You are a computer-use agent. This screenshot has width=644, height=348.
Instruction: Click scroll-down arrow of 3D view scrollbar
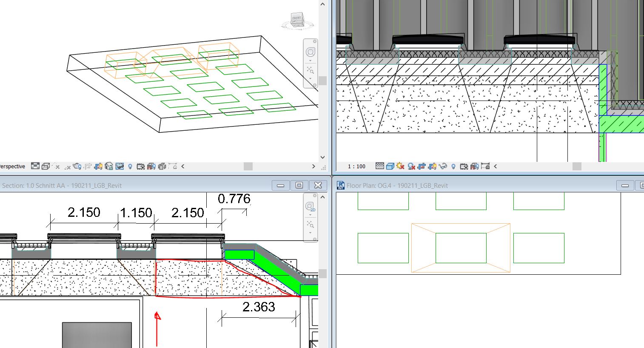tap(322, 157)
